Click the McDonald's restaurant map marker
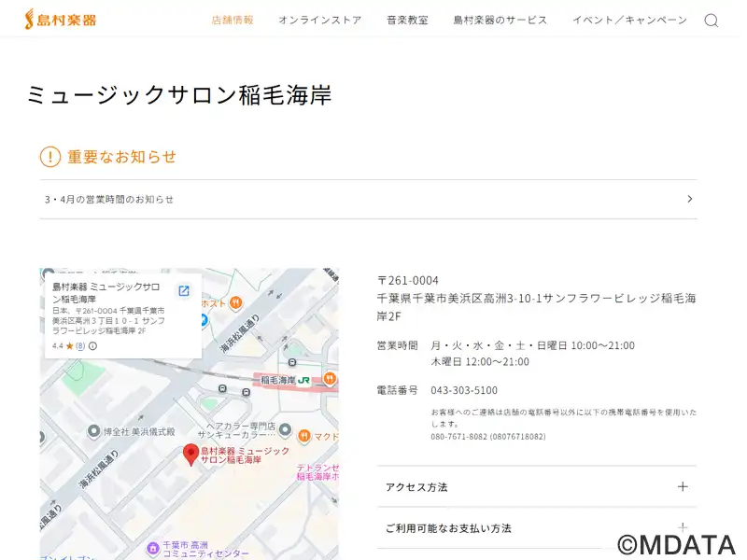The image size is (747, 560). 304,436
